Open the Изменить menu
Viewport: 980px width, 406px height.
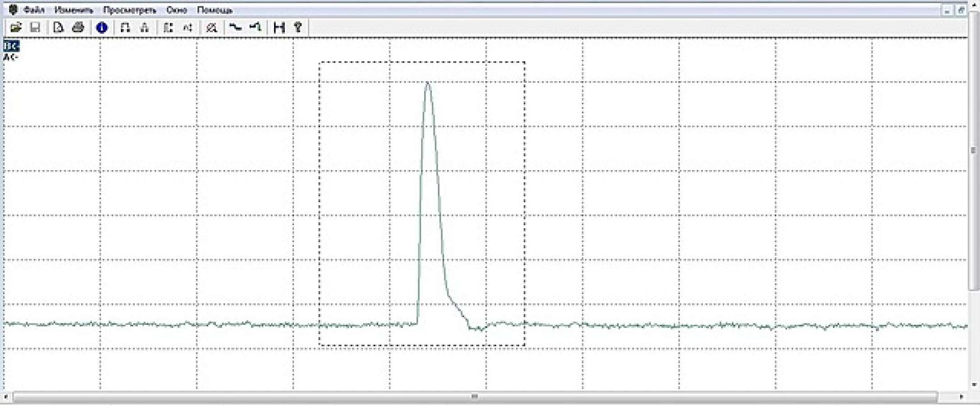pyautogui.click(x=73, y=10)
